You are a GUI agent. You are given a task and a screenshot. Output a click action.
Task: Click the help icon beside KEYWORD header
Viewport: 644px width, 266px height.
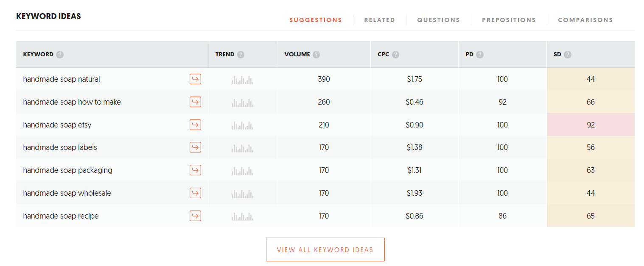(x=60, y=55)
